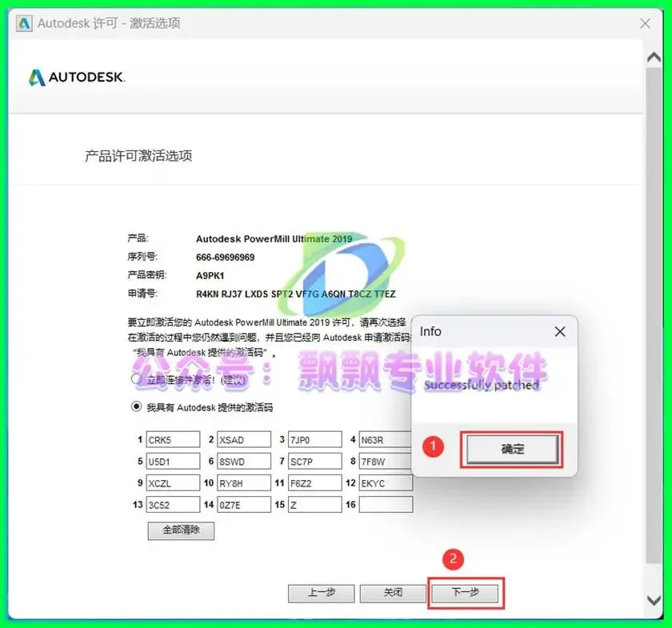Screen dimensions: 672x628
Task: Click the Info dialog title
Action: (x=430, y=331)
